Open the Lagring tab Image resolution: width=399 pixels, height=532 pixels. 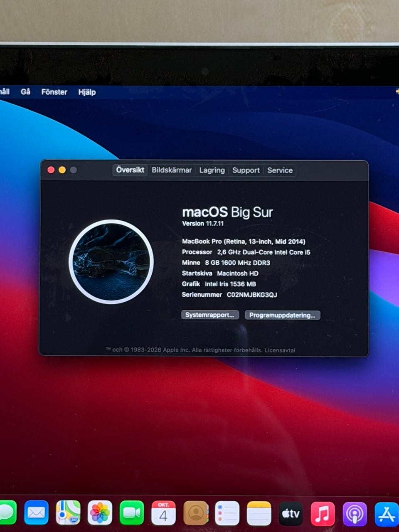[212, 170]
